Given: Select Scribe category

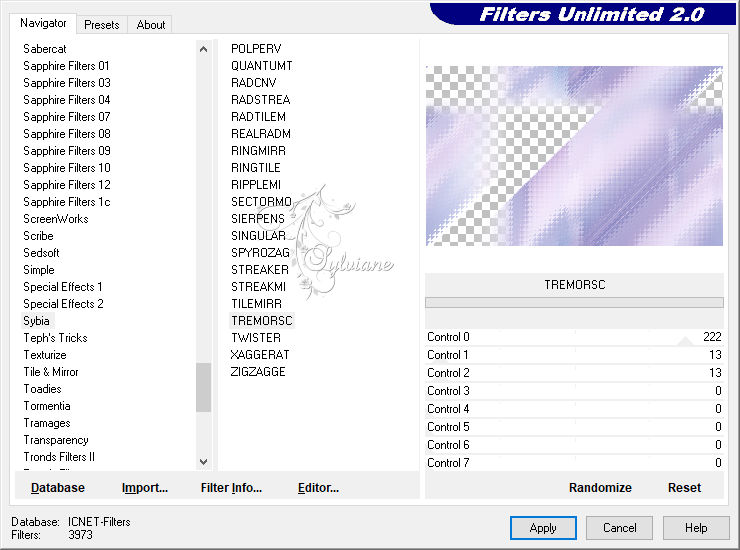Looking at the screenshot, I should pos(38,236).
